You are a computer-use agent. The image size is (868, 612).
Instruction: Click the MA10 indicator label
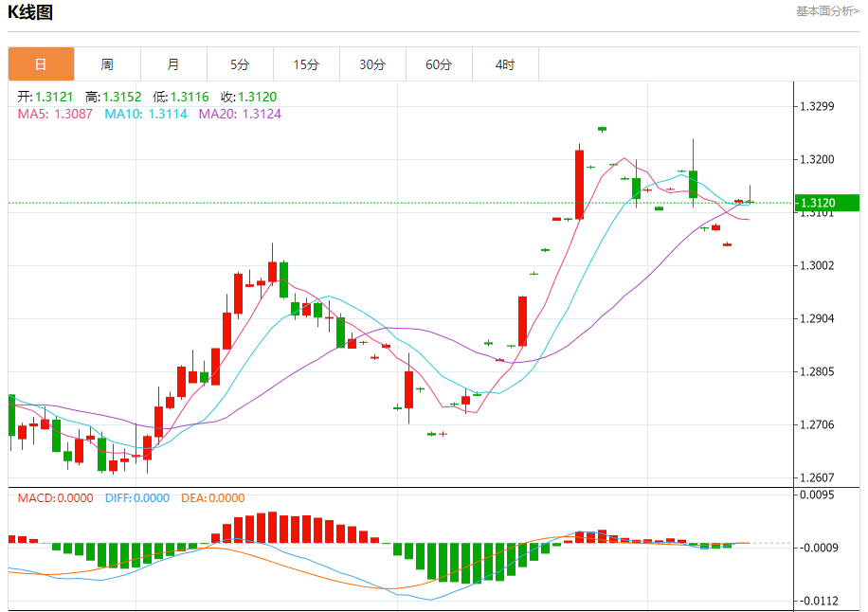coord(146,114)
